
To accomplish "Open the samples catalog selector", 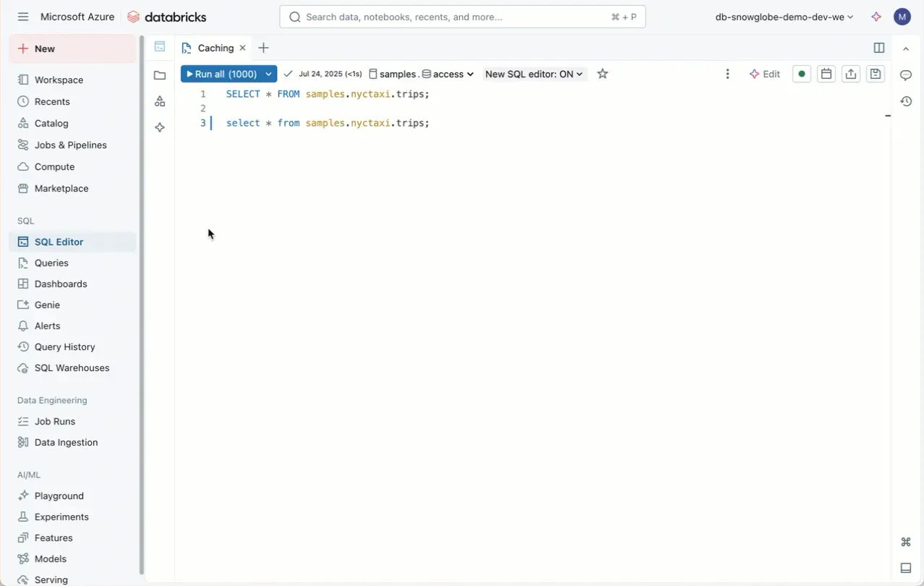I will pos(393,74).
